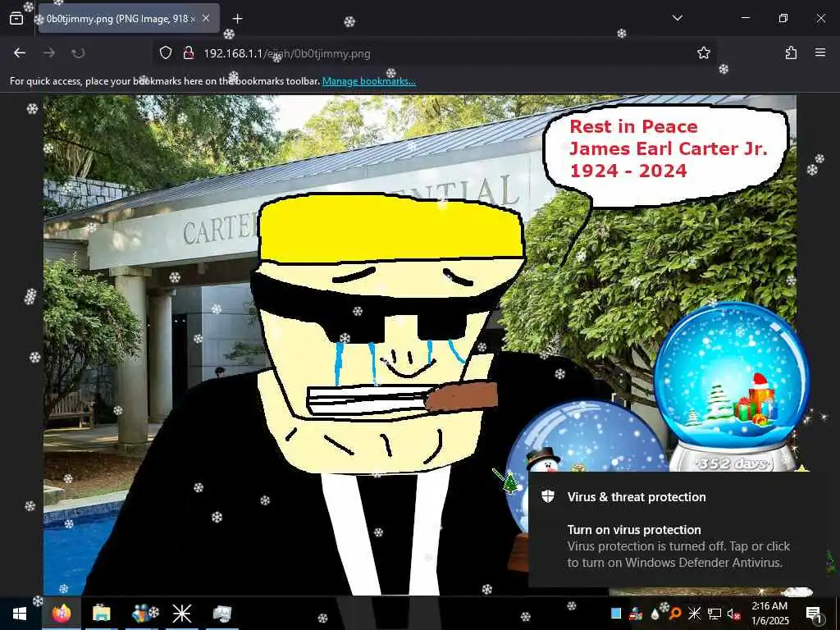
Task: View connection security lock info
Action: click(x=188, y=53)
